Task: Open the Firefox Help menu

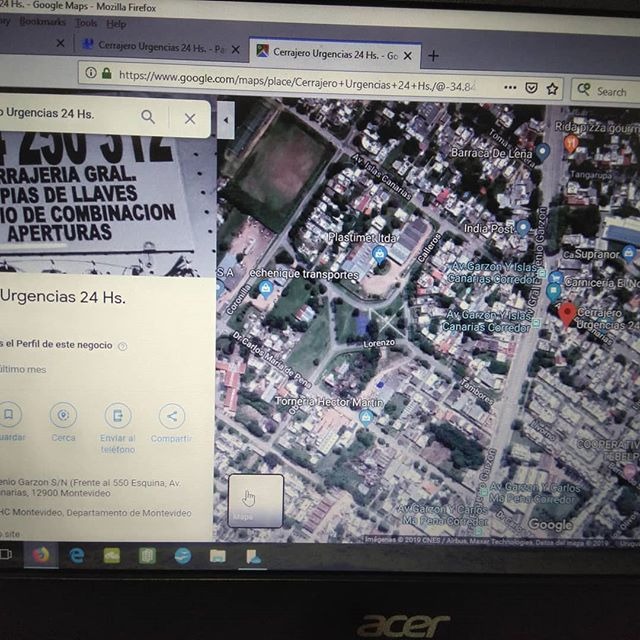Action: pos(116,23)
